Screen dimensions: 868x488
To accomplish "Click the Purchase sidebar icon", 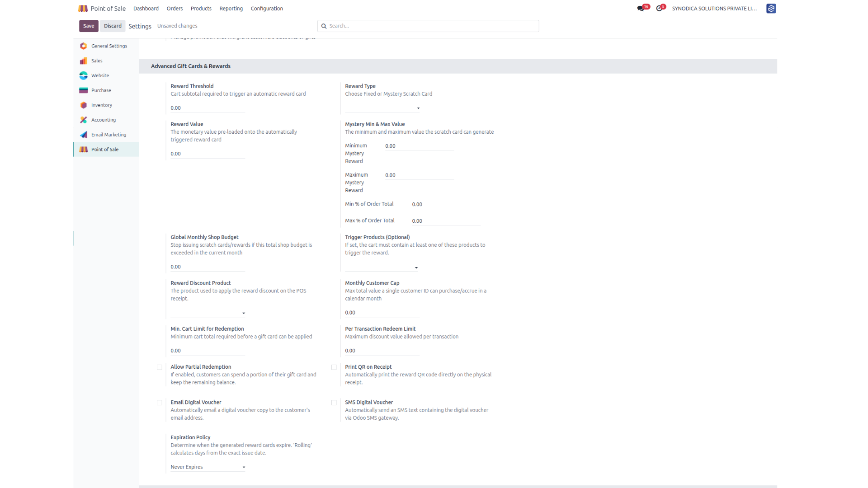I will 83,90.
